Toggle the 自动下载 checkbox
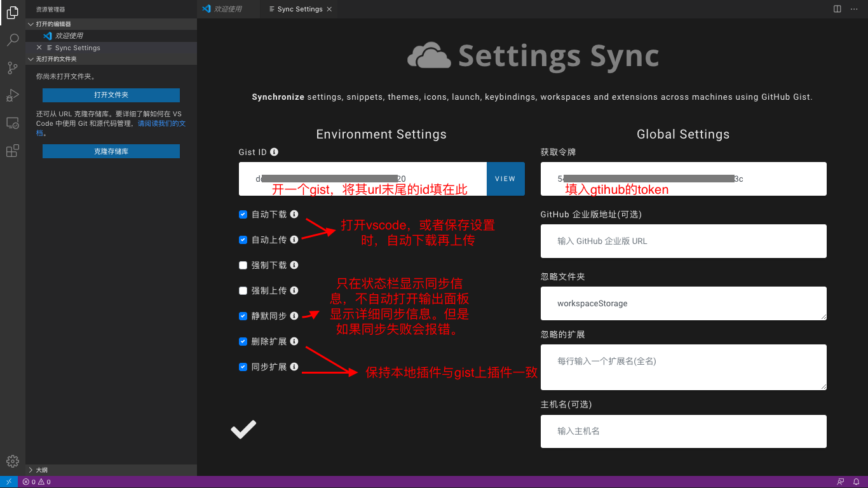 pos(243,215)
